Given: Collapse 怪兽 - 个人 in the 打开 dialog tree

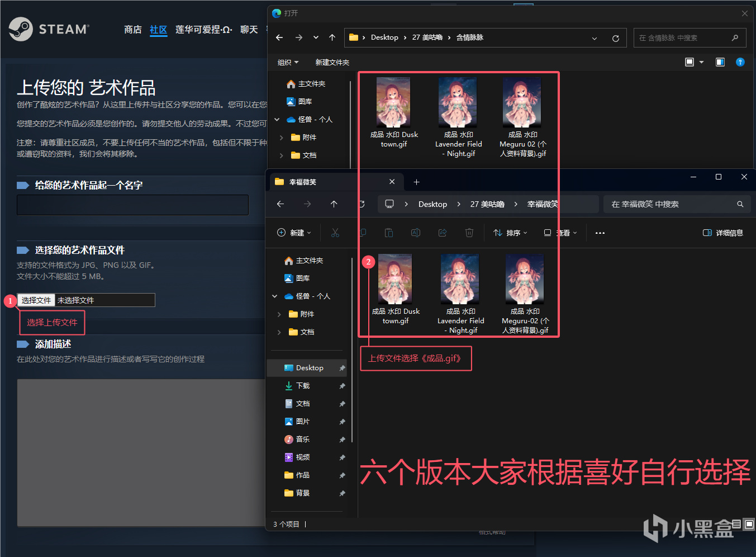Looking at the screenshot, I should tap(277, 119).
